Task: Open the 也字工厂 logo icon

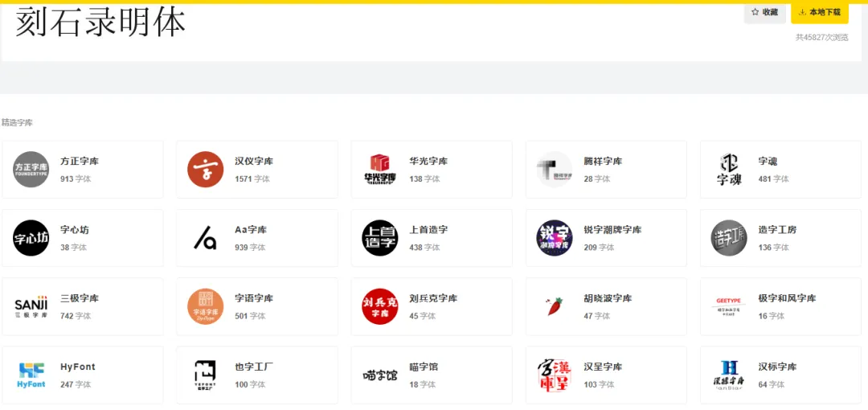Action: [206, 375]
